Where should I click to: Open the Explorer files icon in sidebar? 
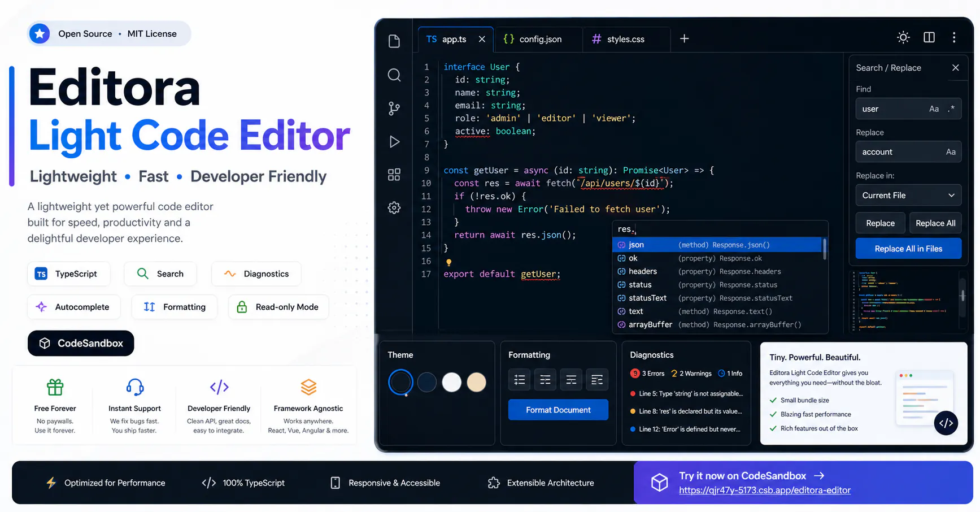pyautogui.click(x=394, y=41)
